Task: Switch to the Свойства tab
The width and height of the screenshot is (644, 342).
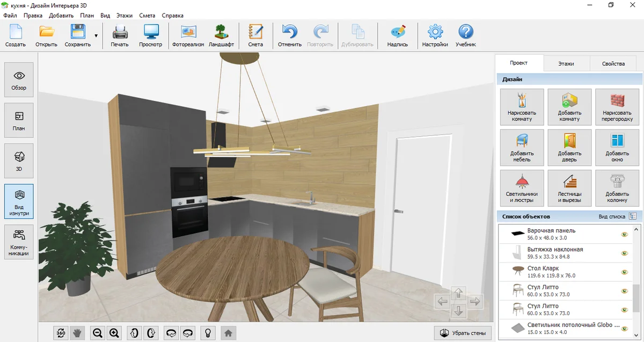Action: click(x=613, y=63)
